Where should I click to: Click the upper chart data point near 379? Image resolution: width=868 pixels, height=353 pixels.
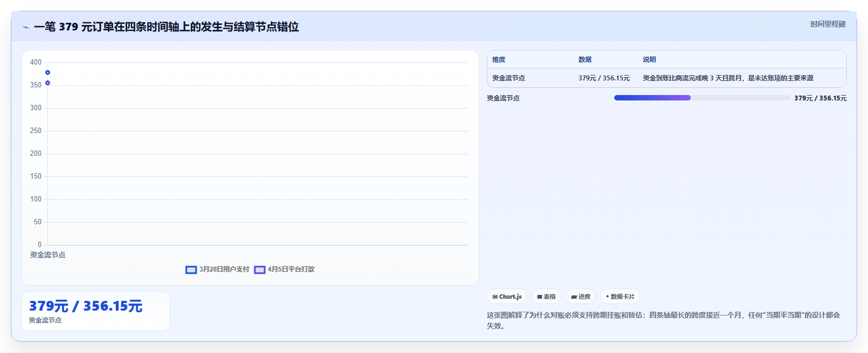(48, 72)
